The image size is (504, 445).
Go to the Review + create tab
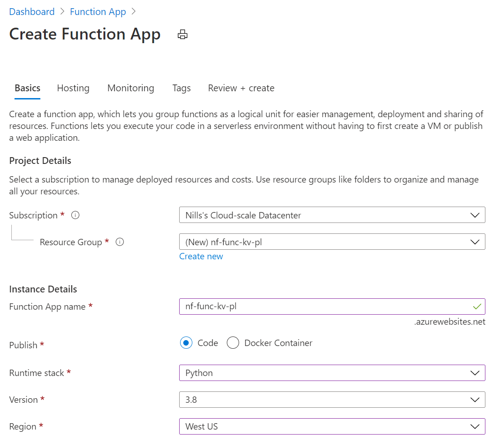[x=241, y=88]
